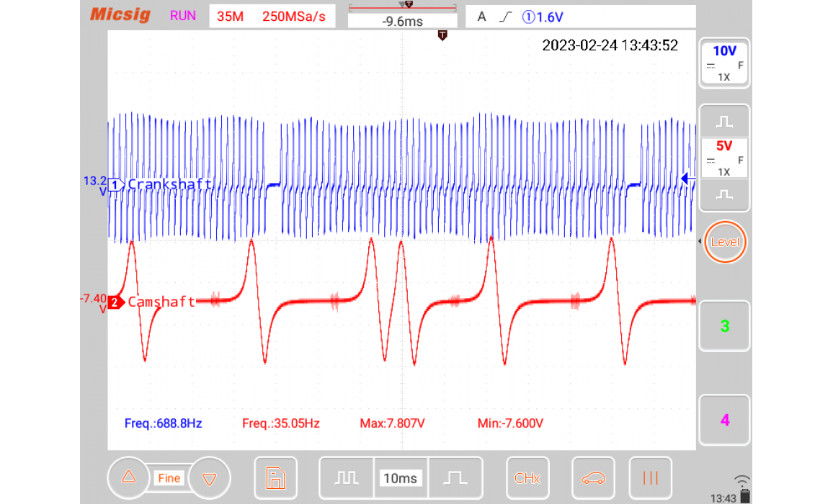Open channel 2 5V settings
This screenshot has height=504, width=833.
tap(724, 157)
